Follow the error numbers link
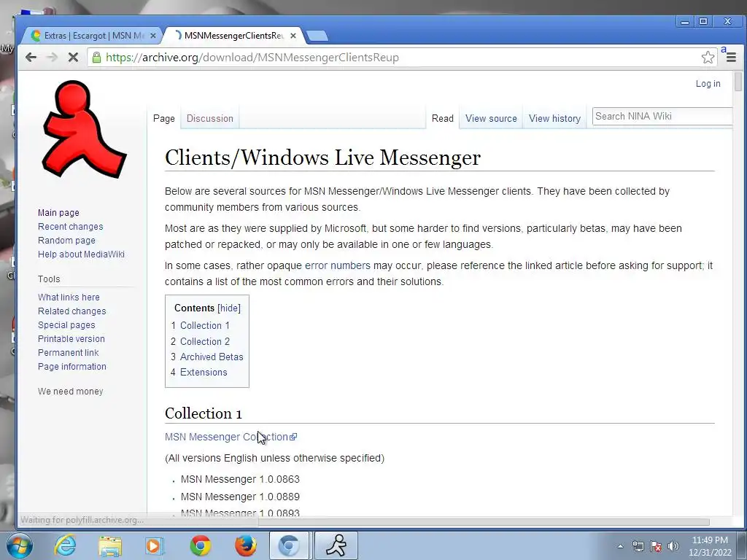The height and width of the screenshot is (560, 747). (x=337, y=265)
